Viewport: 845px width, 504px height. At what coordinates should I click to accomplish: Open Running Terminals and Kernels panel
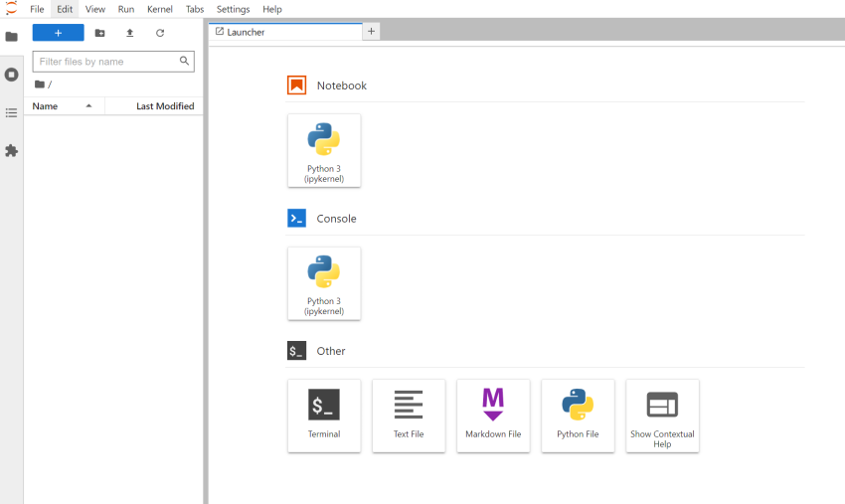tap(11, 75)
